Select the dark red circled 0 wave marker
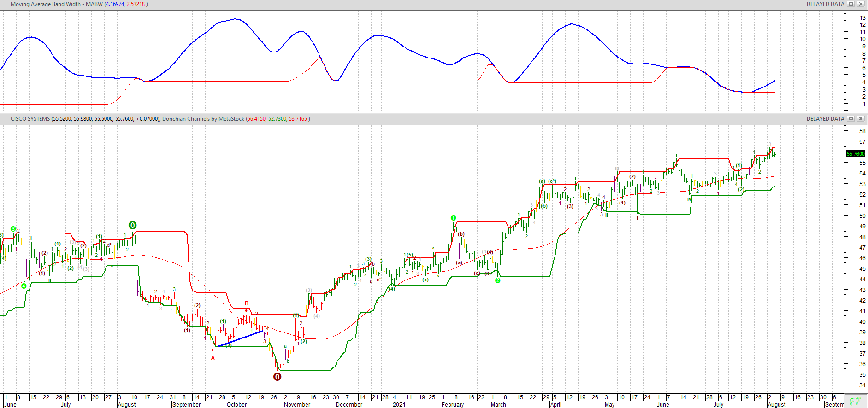This screenshot has height=408, width=868. (277, 377)
